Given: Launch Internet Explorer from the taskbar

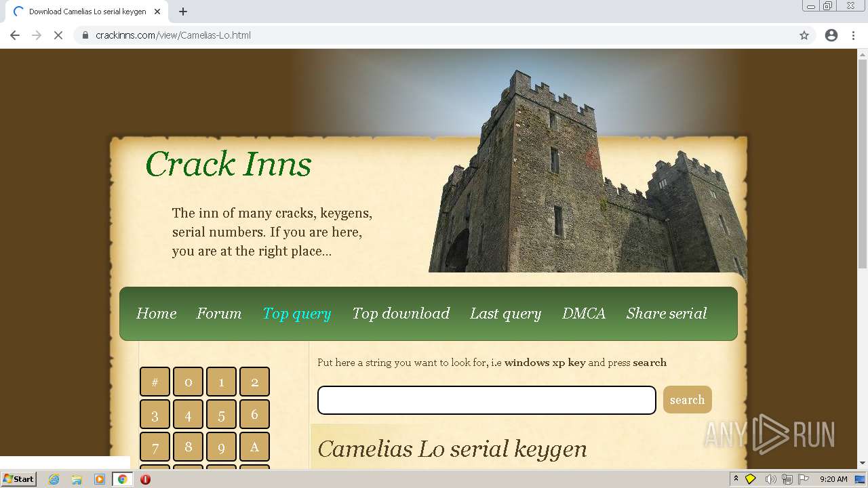Looking at the screenshot, I should pos(54,479).
